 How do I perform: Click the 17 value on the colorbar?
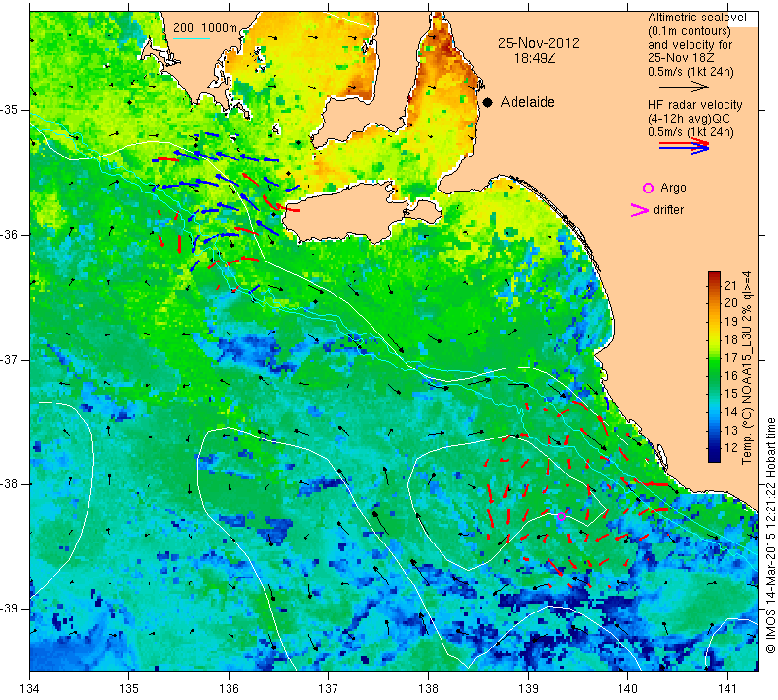pos(731,357)
